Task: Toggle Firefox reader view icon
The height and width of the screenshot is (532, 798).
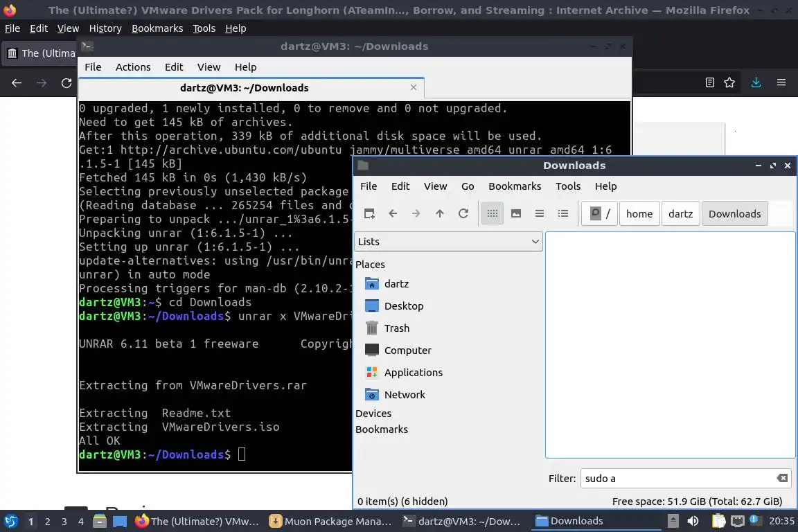Action: [710, 82]
